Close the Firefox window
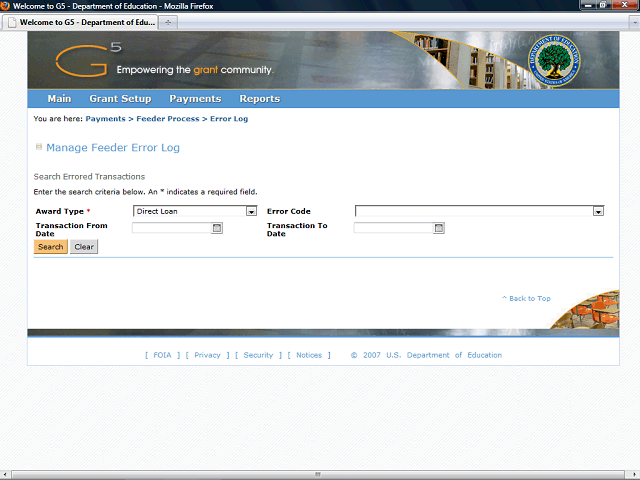Image resolution: width=640 pixels, height=480 pixels. click(x=624, y=5)
